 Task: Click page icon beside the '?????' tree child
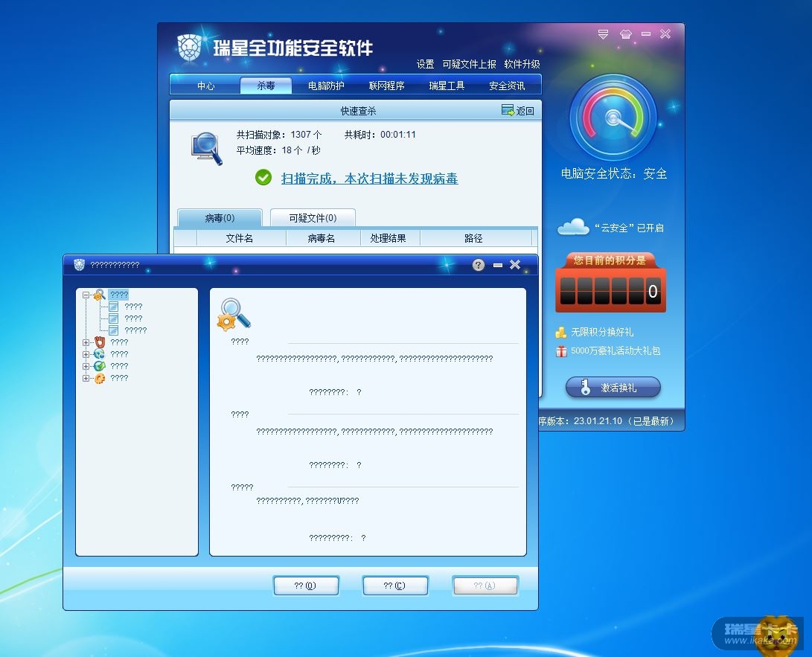coord(113,330)
